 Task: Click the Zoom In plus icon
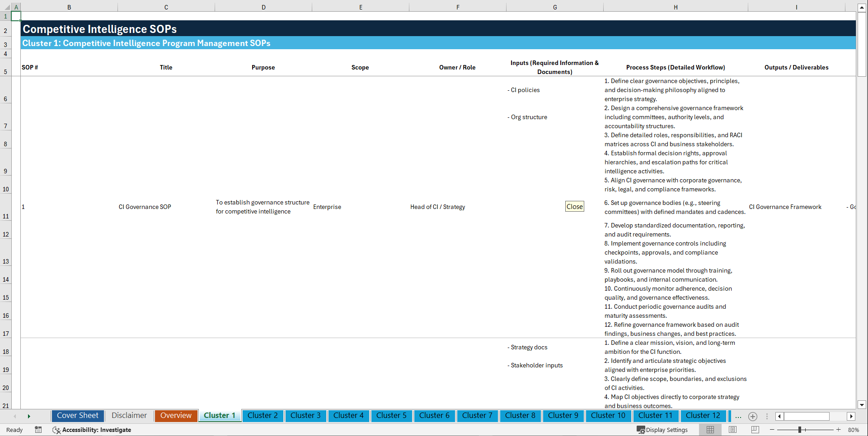pyautogui.click(x=839, y=430)
